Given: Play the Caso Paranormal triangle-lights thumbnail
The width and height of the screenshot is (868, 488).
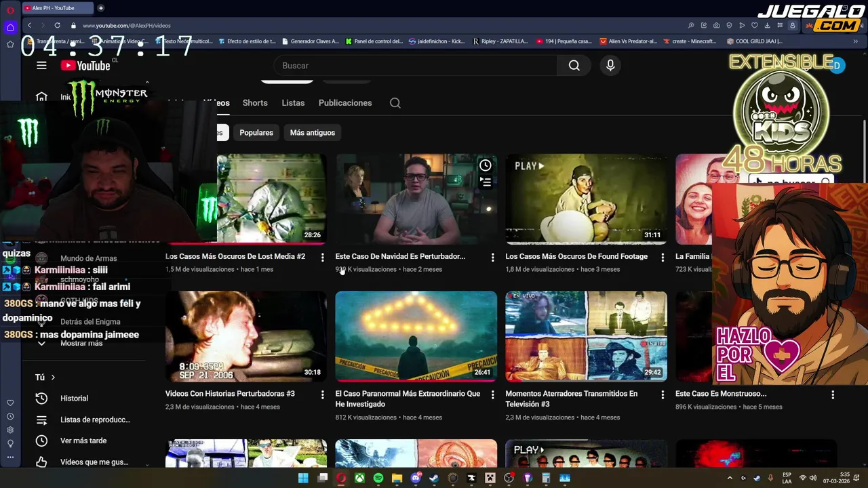Looking at the screenshot, I should (x=416, y=336).
